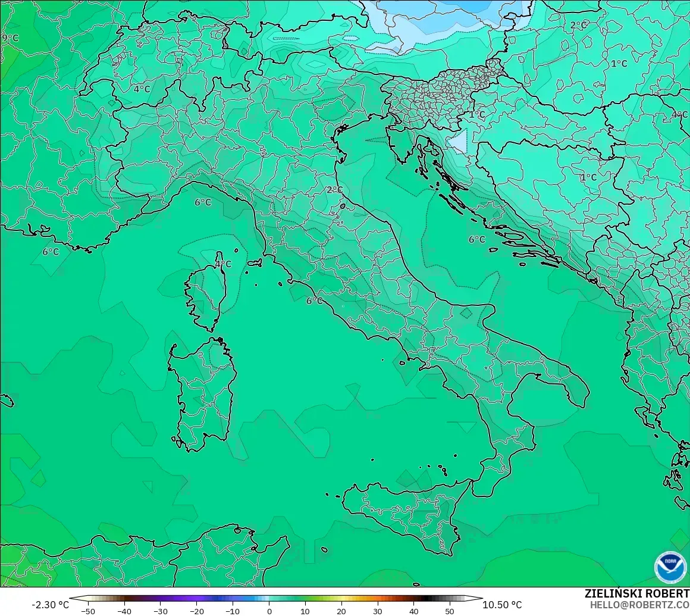Click the 6°C label in Adriatic Sea
The image size is (690, 616).
tap(477, 239)
